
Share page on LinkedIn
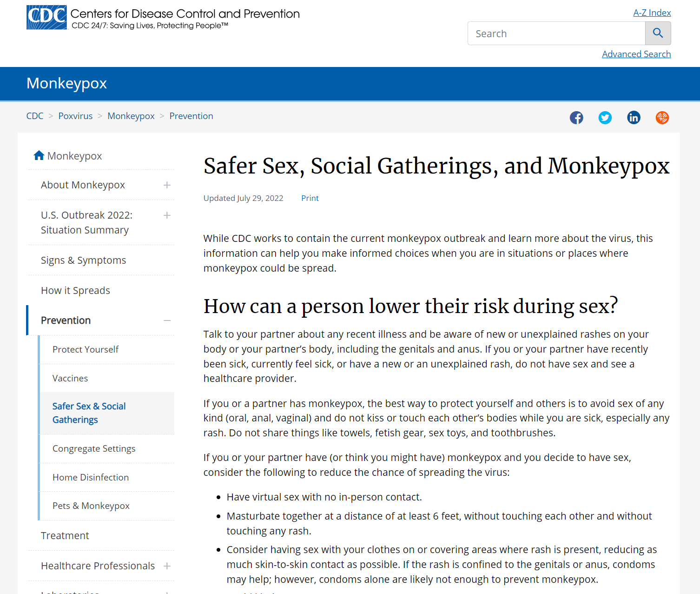point(634,118)
